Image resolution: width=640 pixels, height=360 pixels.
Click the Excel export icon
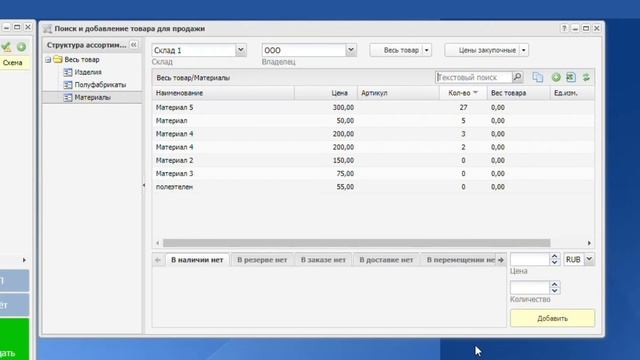[571, 77]
